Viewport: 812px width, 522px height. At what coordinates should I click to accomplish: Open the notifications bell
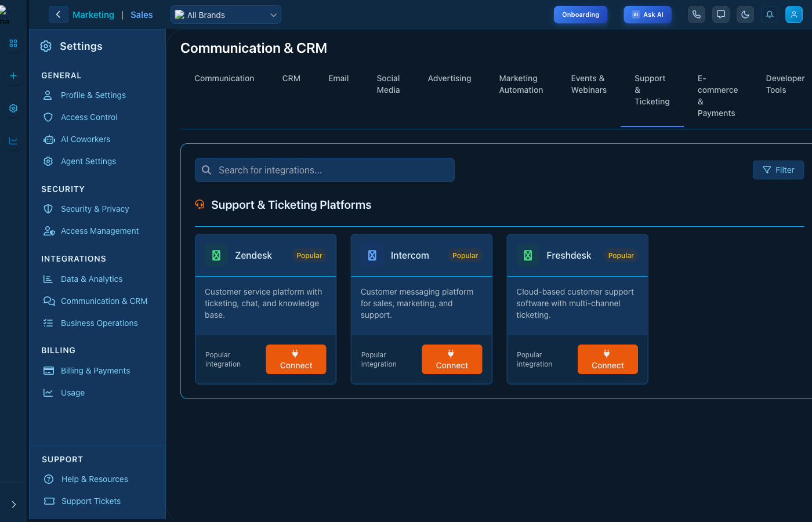pos(770,14)
